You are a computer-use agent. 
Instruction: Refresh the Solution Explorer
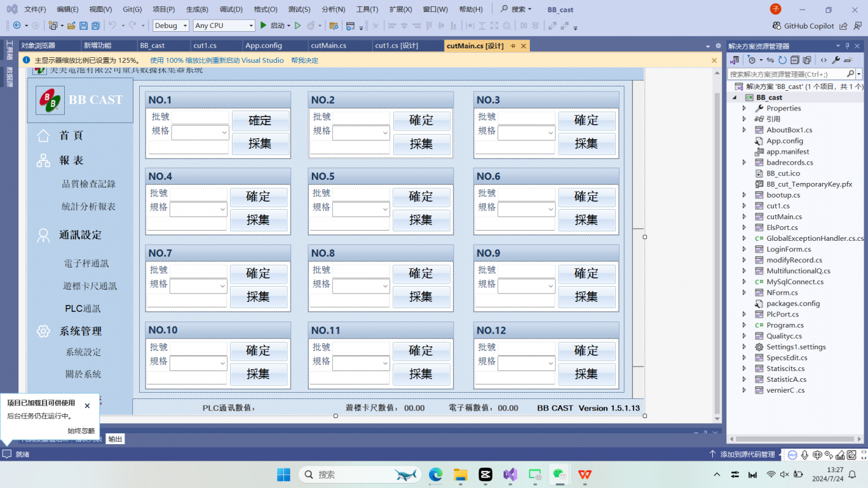pyautogui.click(x=783, y=60)
